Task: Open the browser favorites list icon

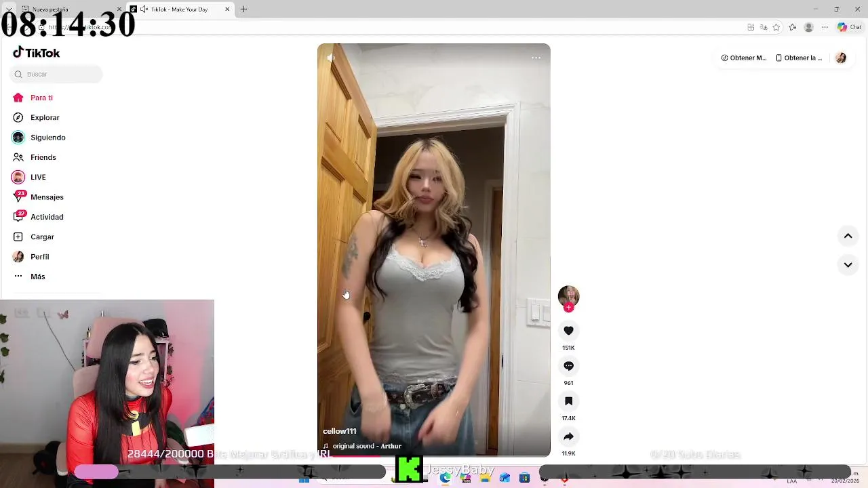Action: point(792,27)
